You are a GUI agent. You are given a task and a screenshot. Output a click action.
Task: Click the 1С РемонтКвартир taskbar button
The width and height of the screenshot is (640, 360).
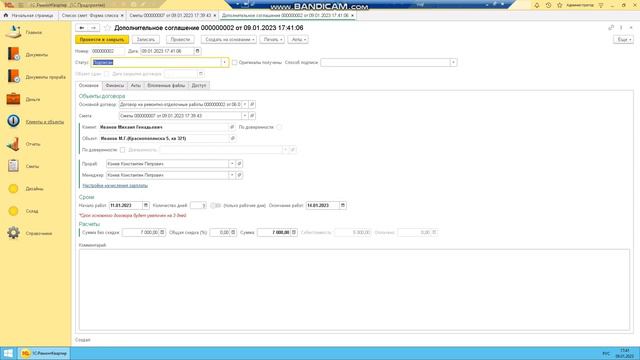[44, 353]
